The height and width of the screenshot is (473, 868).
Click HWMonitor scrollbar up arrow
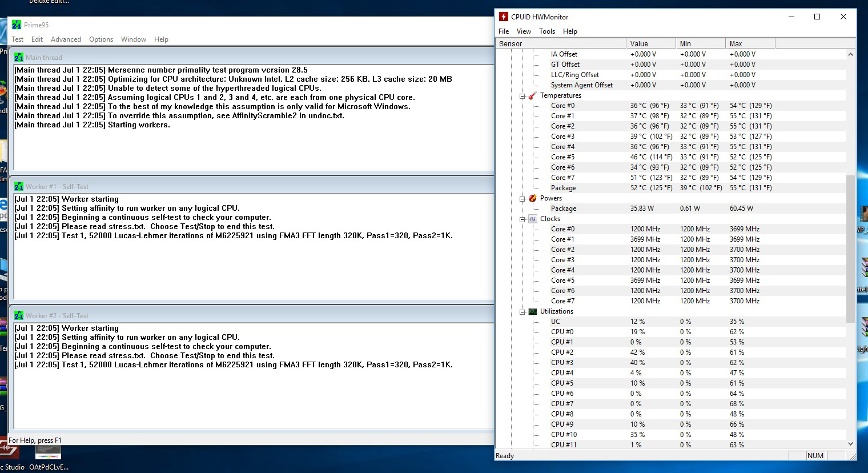click(x=850, y=54)
